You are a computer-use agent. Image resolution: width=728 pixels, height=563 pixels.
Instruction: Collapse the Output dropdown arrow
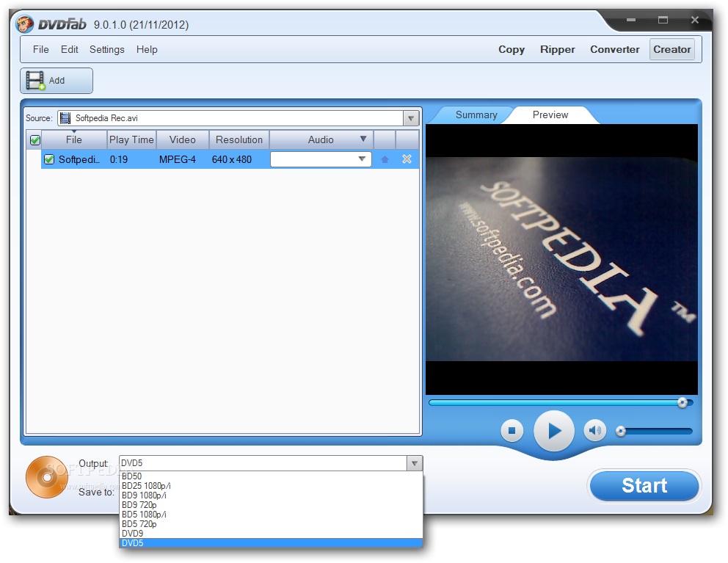[x=415, y=463]
